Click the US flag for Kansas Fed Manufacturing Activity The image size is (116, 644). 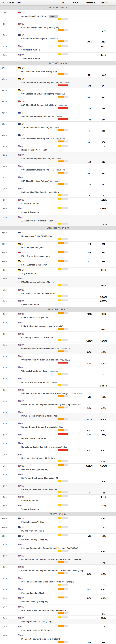coord(19,486)
